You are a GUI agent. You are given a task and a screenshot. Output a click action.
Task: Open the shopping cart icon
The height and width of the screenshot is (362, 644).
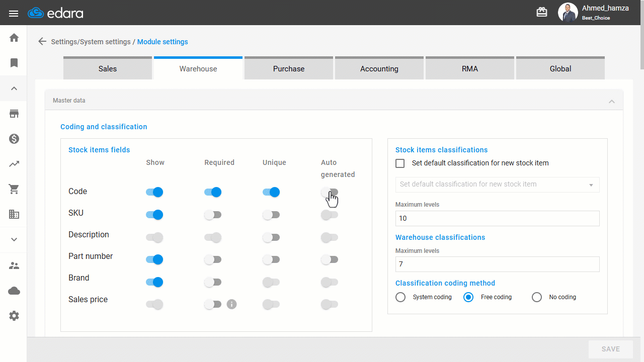click(x=14, y=189)
